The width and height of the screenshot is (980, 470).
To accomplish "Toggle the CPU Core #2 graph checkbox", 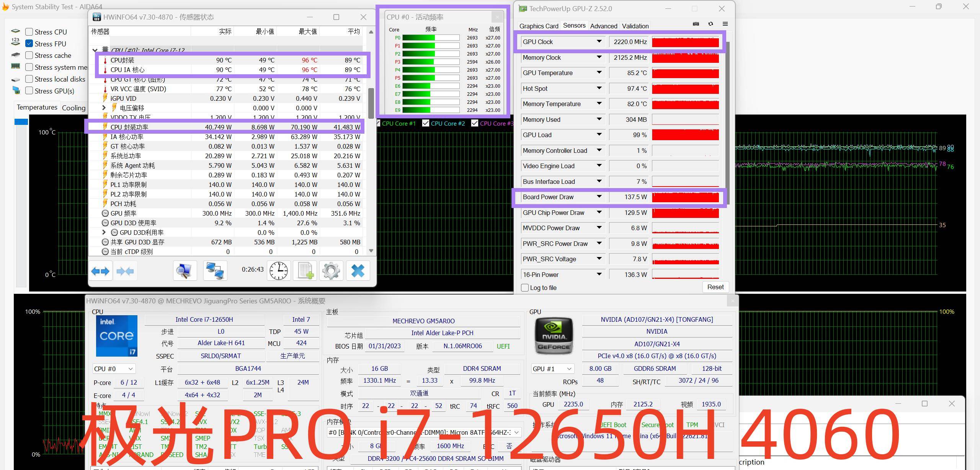I will [426, 123].
